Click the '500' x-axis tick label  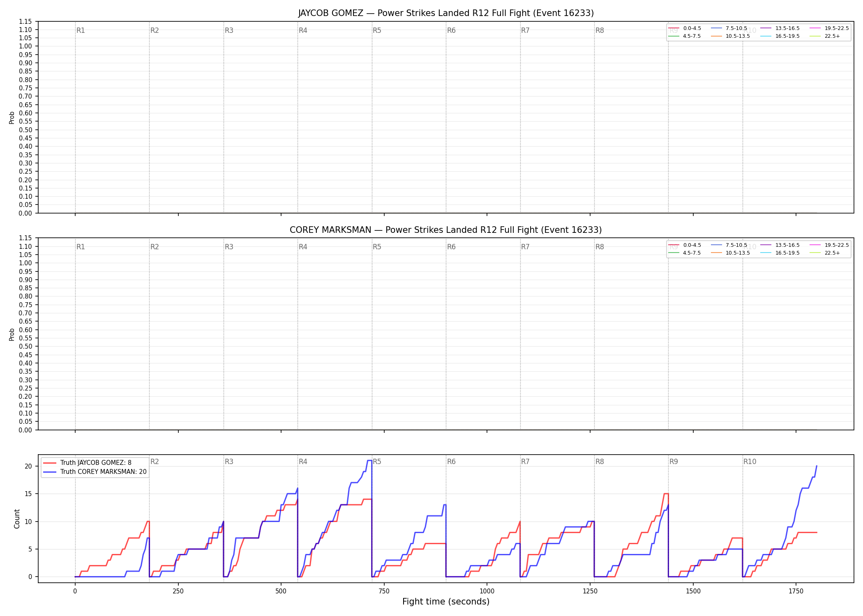pyautogui.click(x=281, y=591)
